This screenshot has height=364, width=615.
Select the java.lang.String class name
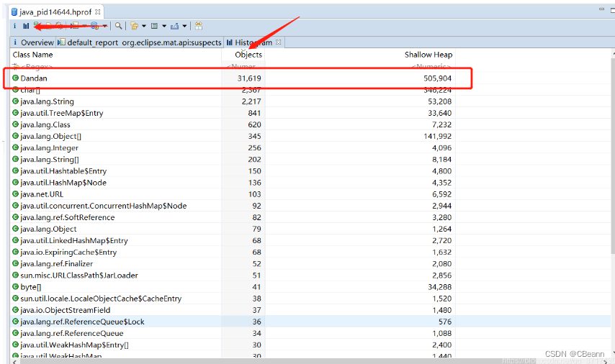tap(47, 101)
